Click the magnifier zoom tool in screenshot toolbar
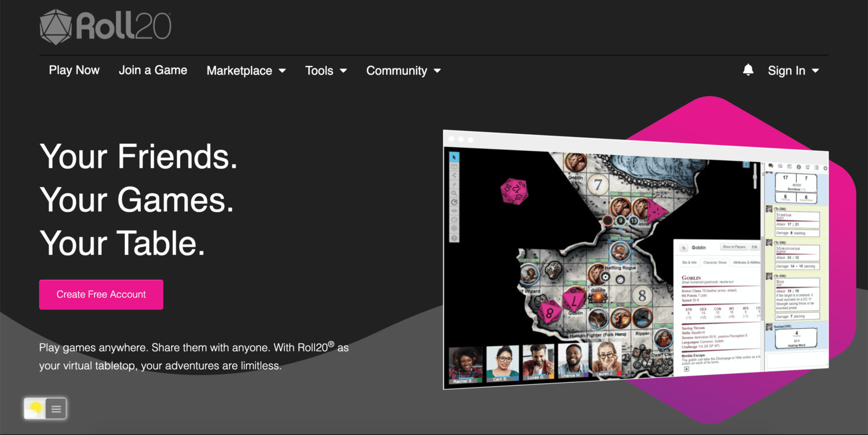This screenshot has width=868, height=435. [454, 193]
